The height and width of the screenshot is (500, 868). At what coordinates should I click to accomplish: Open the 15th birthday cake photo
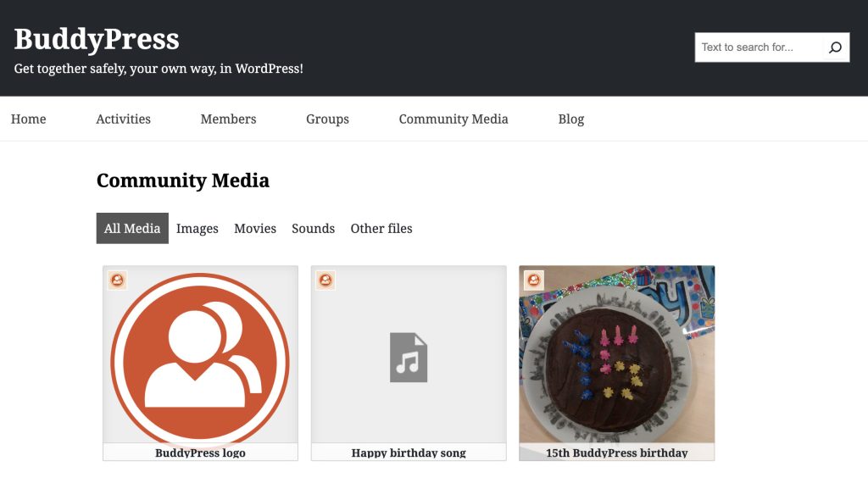click(x=617, y=354)
